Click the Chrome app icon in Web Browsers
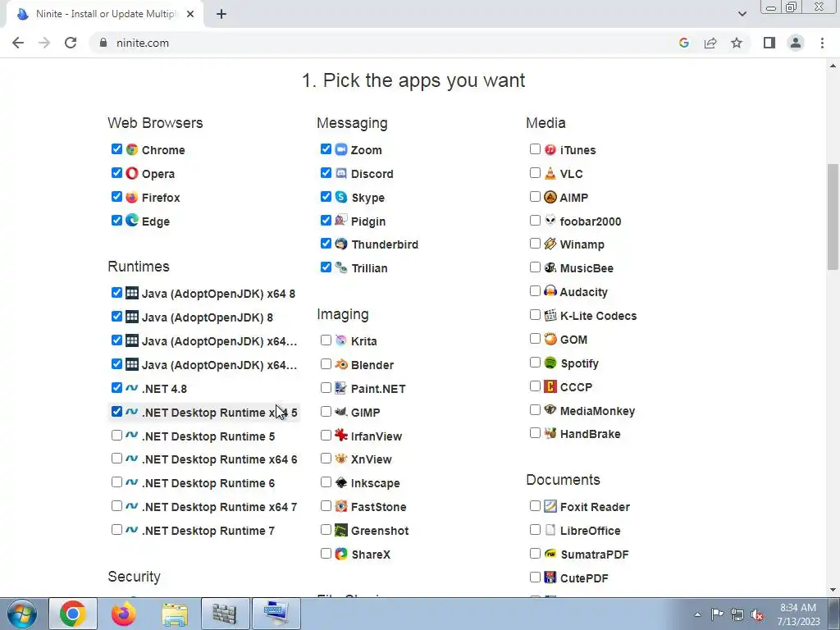840x630 pixels. click(132, 149)
